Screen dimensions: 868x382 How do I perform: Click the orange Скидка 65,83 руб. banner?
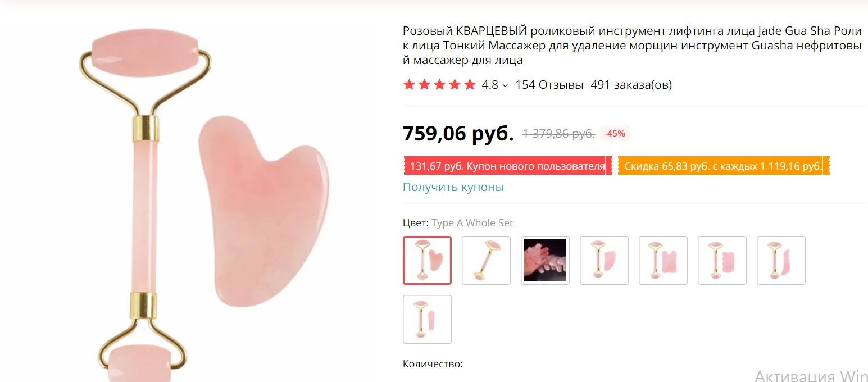(724, 166)
